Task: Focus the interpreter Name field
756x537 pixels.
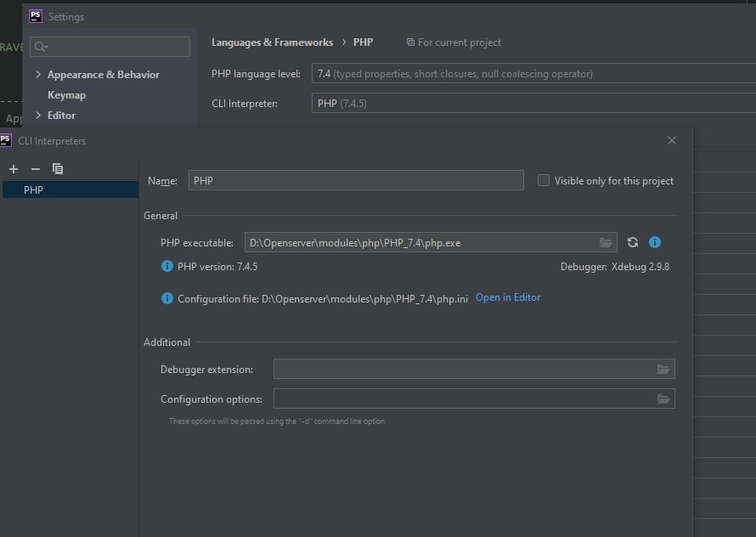Action: tap(356, 180)
